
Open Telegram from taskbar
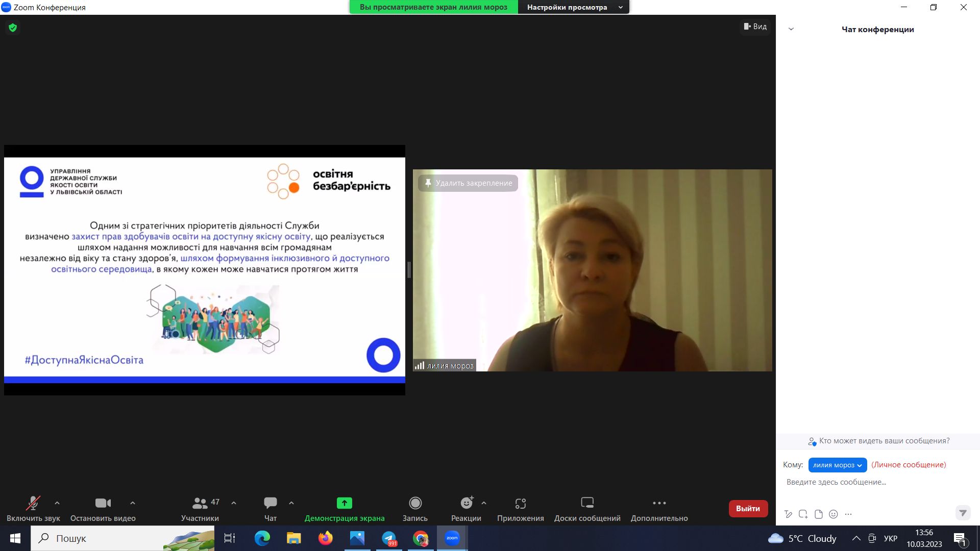point(389,538)
